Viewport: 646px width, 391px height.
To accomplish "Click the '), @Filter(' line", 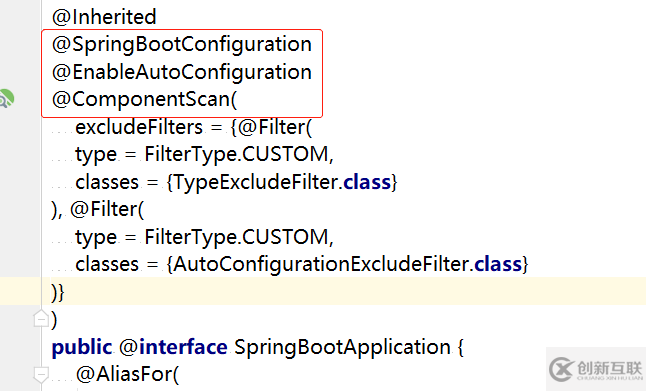I will 98,209.
